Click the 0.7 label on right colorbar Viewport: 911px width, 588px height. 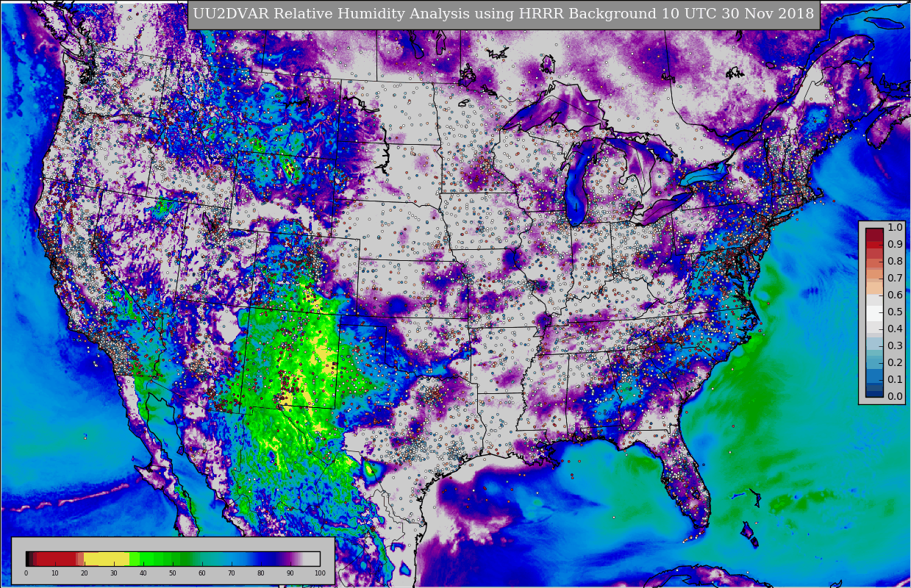895,278
